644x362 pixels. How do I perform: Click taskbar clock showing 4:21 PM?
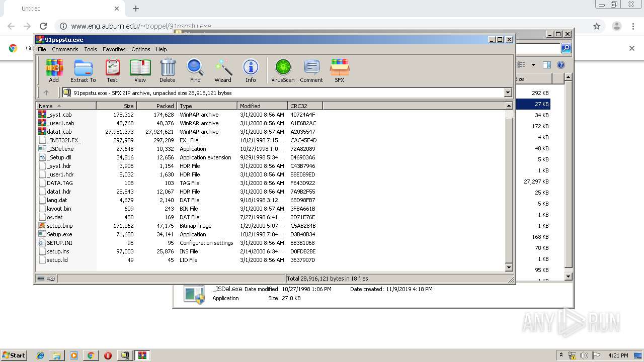pyautogui.click(x=618, y=355)
